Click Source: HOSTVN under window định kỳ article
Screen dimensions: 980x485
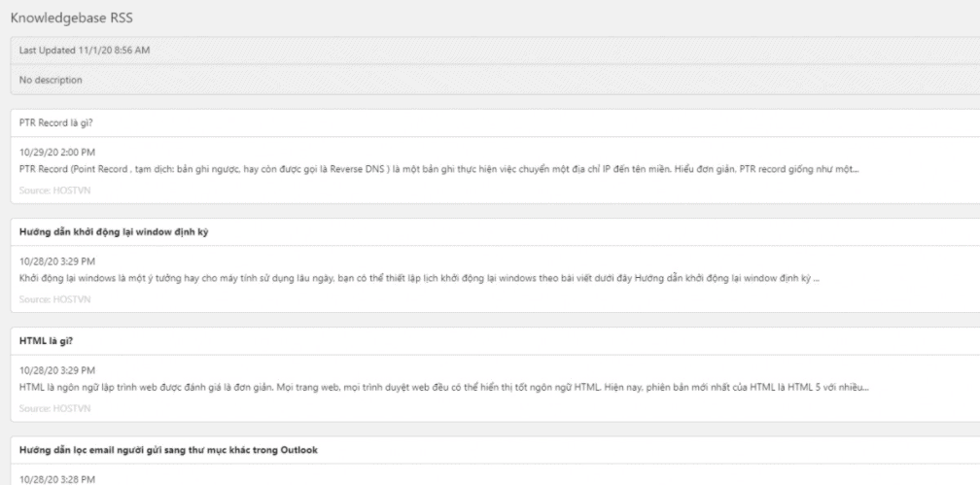[x=55, y=299]
